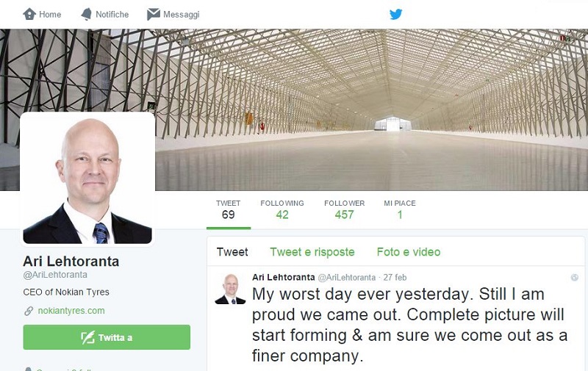This screenshot has height=371, width=588.
Task: Open the 27 feb tweet timestamp
Action: click(x=395, y=277)
